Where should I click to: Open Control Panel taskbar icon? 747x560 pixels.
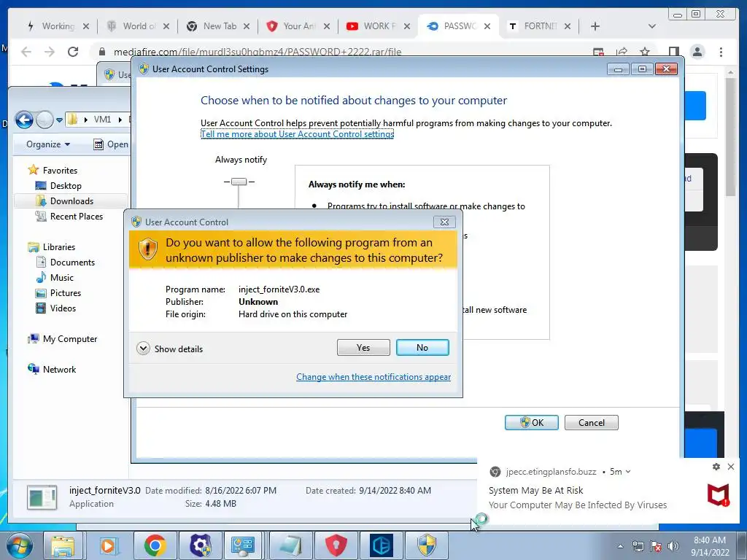coord(243,545)
